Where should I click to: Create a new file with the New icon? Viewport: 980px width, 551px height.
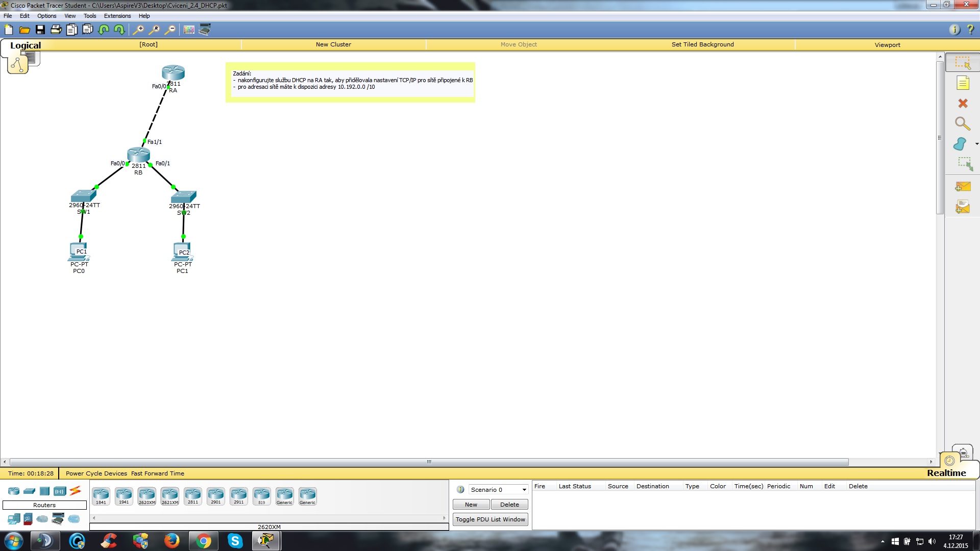pos(9,30)
